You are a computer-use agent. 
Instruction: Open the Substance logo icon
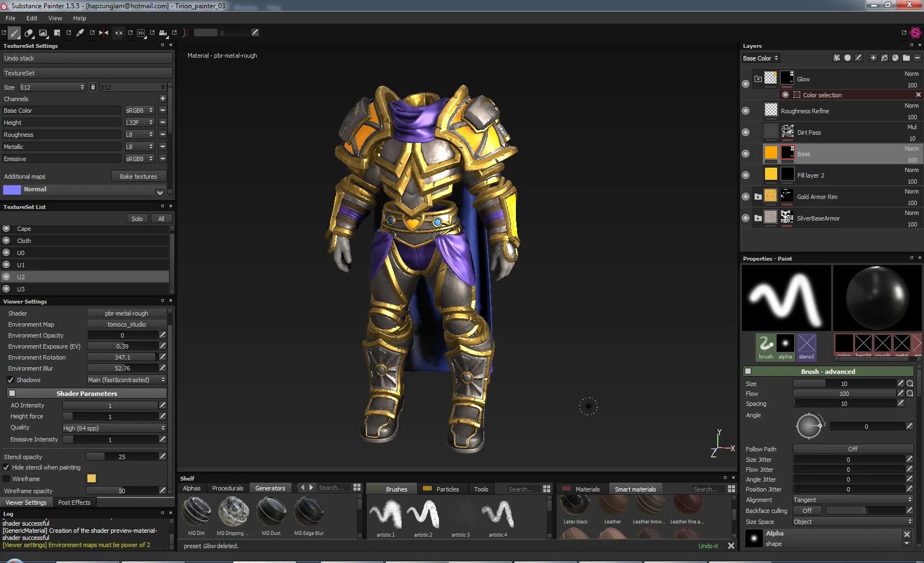[x=915, y=33]
